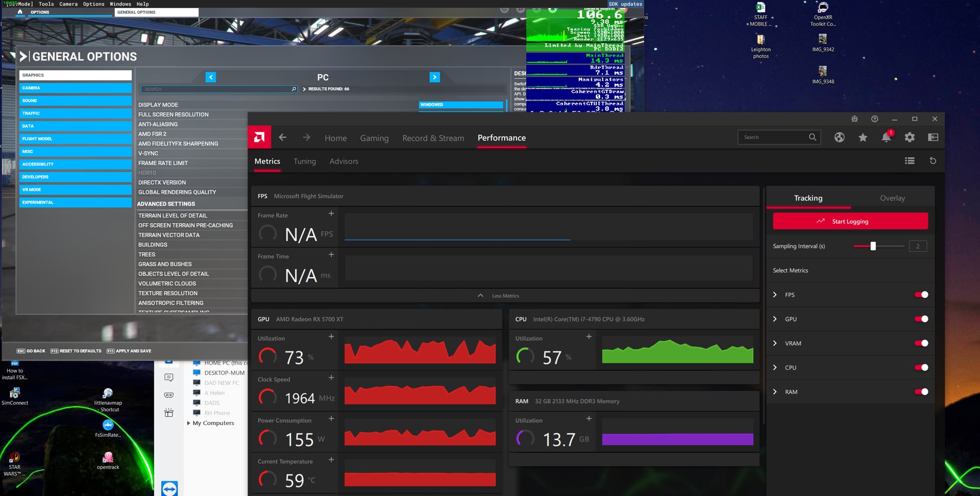Add GPU Utilization metric with plus icon

coord(331,337)
